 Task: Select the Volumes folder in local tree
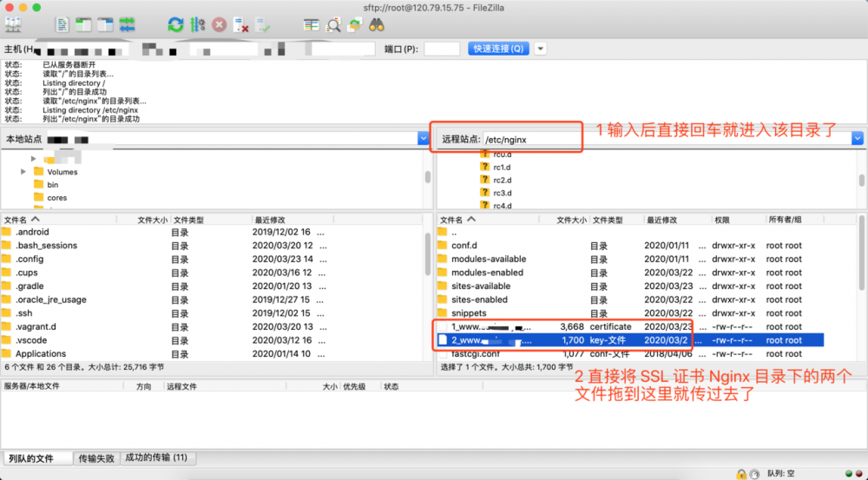[x=56, y=172]
